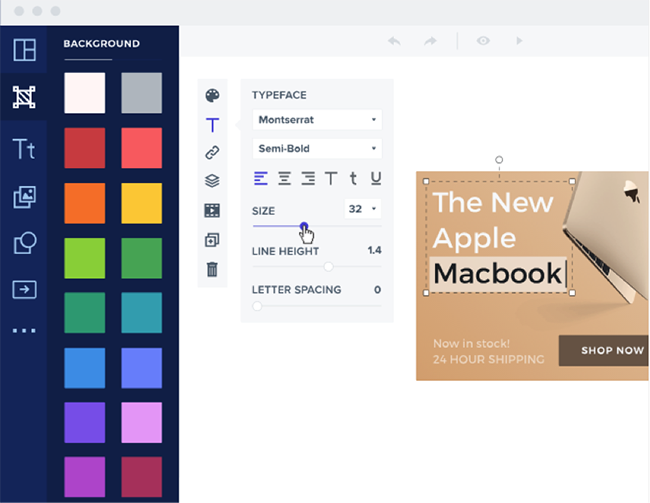
Task: Toggle preview with the eye icon
Action: pyautogui.click(x=483, y=41)
